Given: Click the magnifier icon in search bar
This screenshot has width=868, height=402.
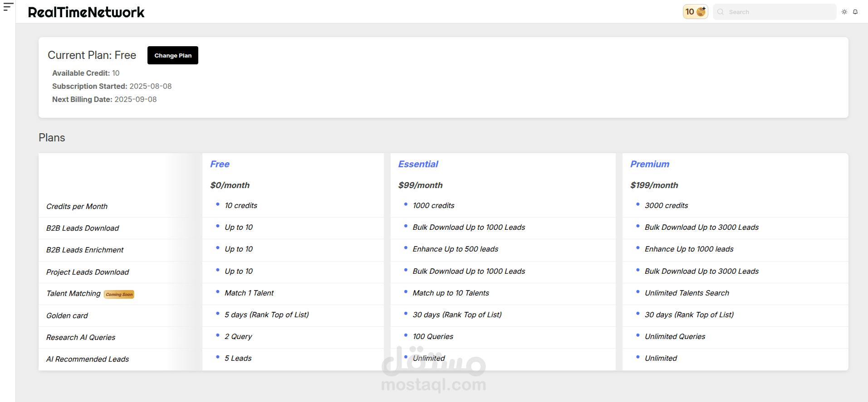Looking at the screenshot, I should tap(721, 12).
